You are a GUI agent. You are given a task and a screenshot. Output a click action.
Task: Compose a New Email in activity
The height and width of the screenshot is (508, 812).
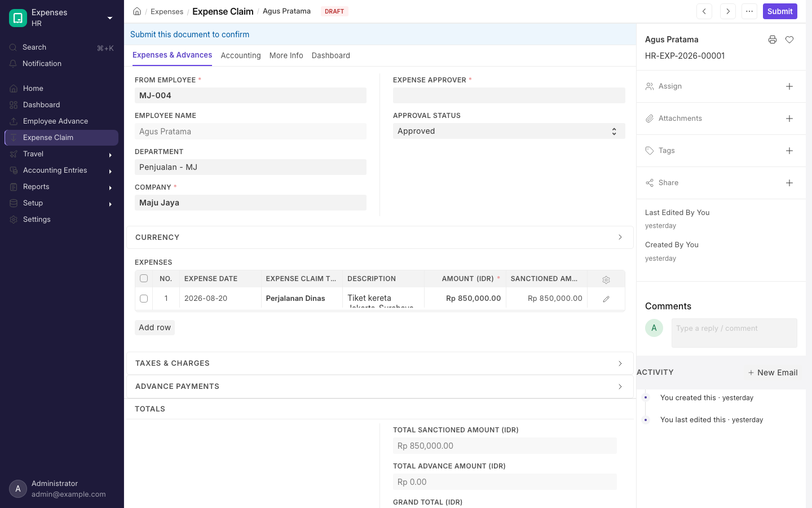[773, 373]
